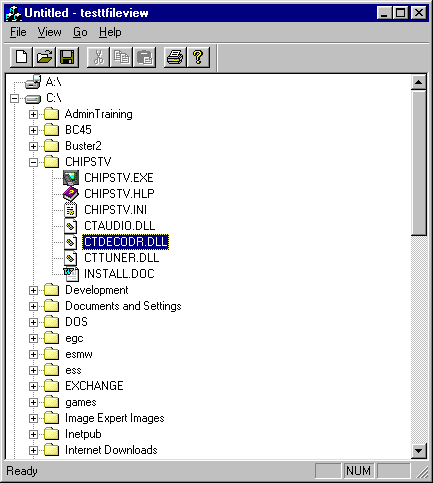Open the File menu

pos(18,32)
